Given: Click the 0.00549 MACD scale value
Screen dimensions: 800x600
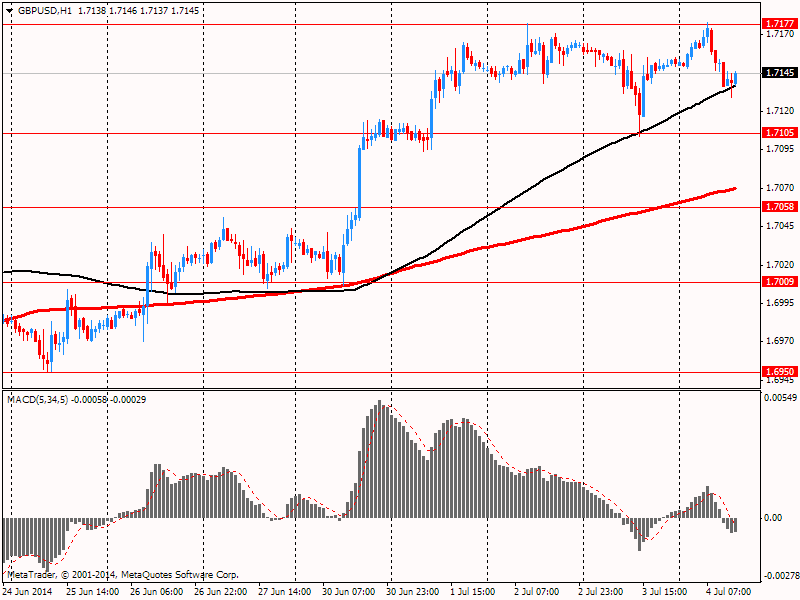Looking at the screenshot, I should point(780,397).
